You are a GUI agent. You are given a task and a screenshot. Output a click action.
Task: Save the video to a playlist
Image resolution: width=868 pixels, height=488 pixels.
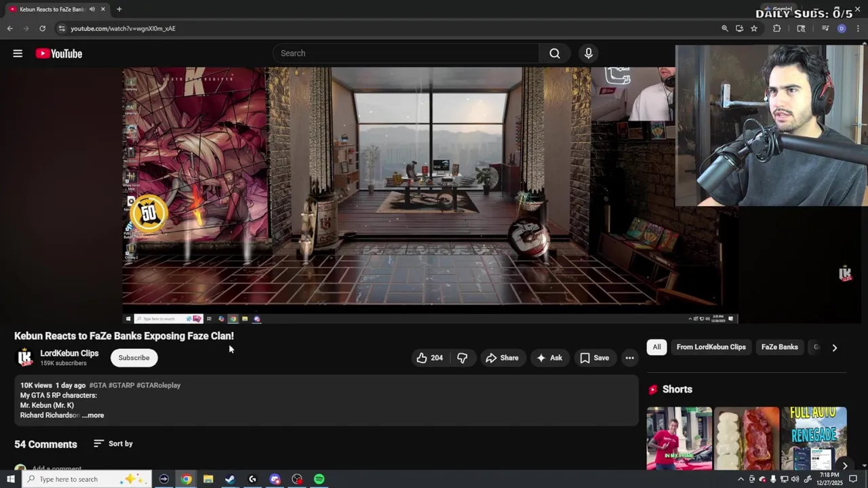(594, 358)
